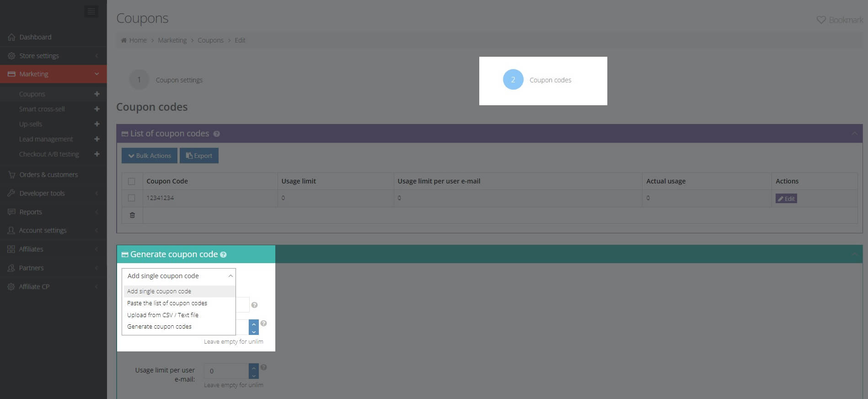Expand the Store settings sidebar menu
The height and width of the screenshot is (399, 868).
click(53, 56)
